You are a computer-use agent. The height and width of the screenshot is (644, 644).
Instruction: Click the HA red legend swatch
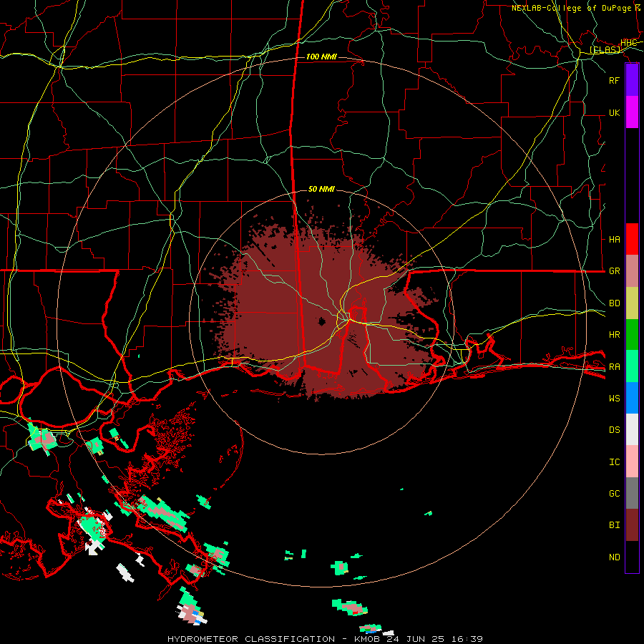click(x=632, y=239)
